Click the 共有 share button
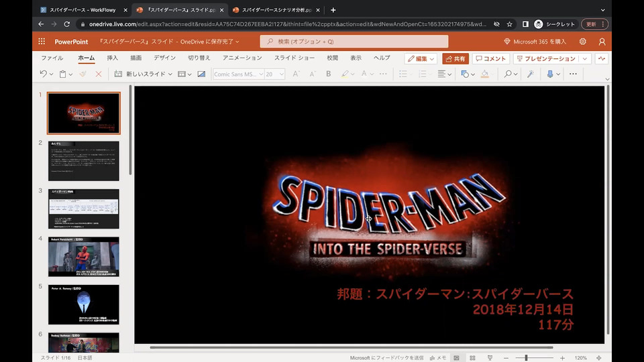The height and width of the screenshot is (362, 644). 455,59
